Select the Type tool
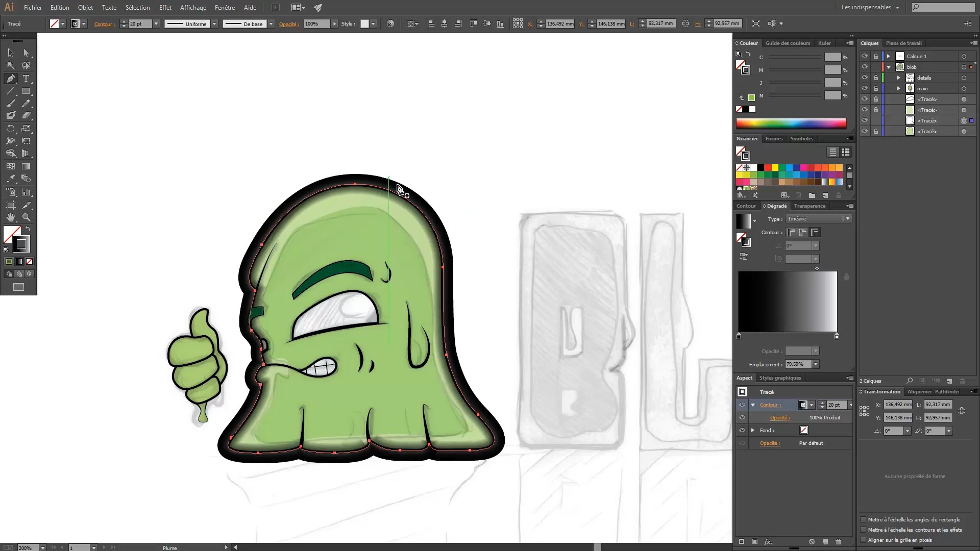This screenshot has width=980, height=551. (x=26, y=79)
